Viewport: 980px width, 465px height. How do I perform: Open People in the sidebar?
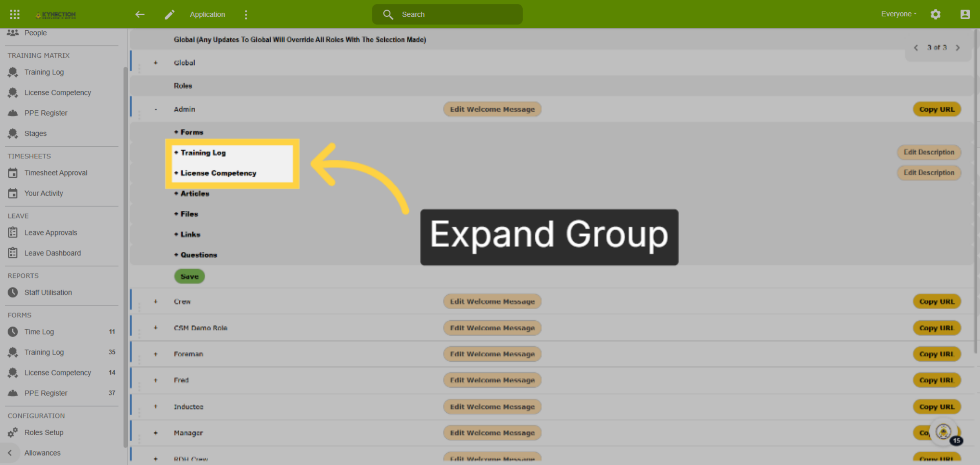coord(35,33)
